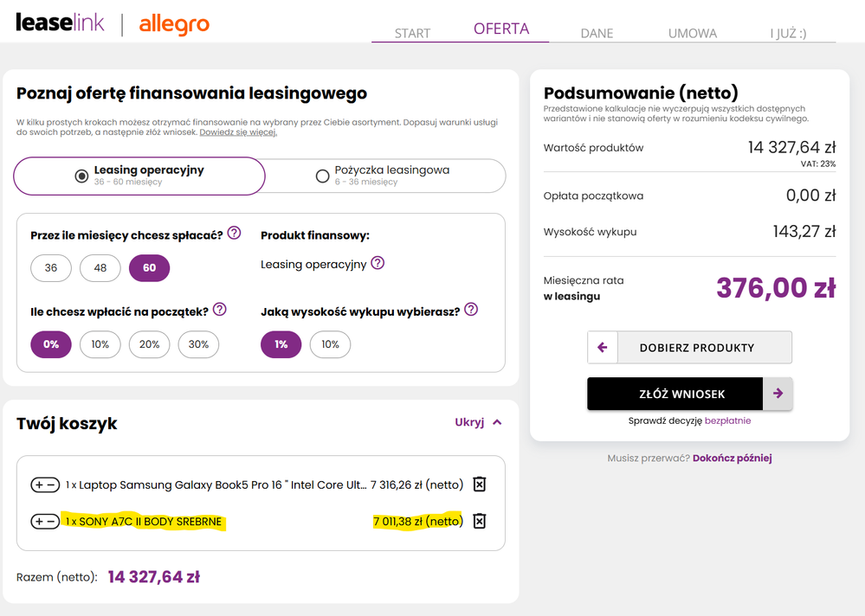865x616 pixels.
Task: Select the 48 months repayment period
Action: coord(100,268)
